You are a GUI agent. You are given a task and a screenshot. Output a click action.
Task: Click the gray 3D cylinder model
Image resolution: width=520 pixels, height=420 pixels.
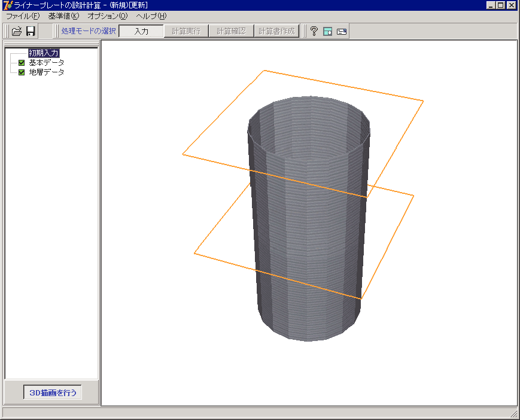point(308,219)
